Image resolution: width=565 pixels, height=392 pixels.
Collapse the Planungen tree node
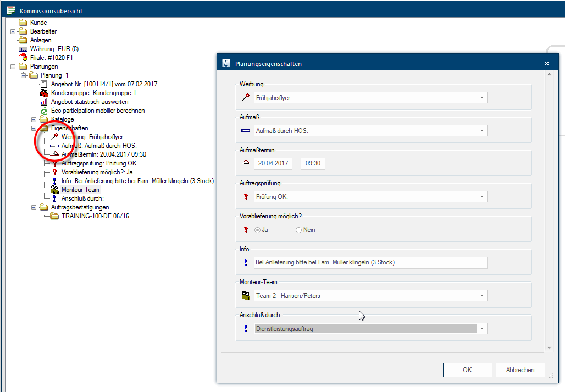13,67
